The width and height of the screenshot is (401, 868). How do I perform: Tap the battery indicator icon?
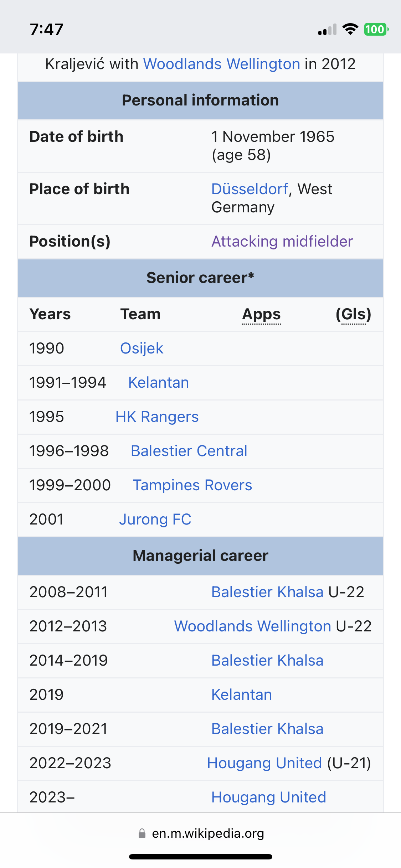point(376,29)
